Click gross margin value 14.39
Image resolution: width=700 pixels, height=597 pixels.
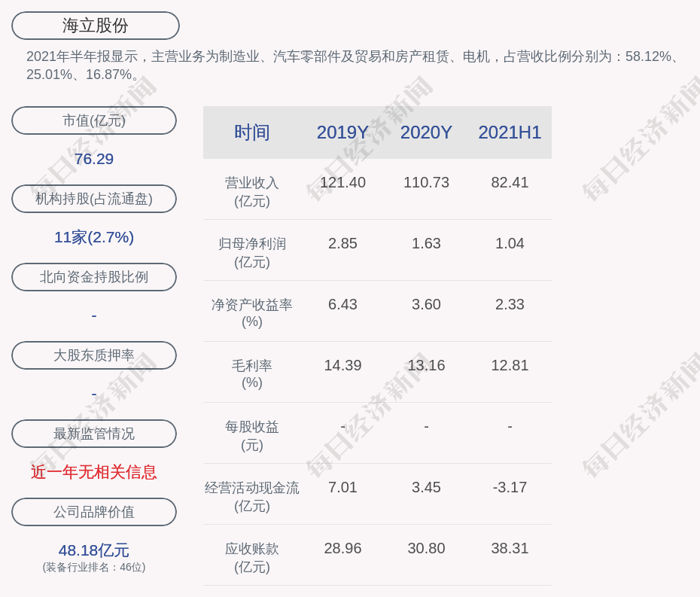coord(342,365)
